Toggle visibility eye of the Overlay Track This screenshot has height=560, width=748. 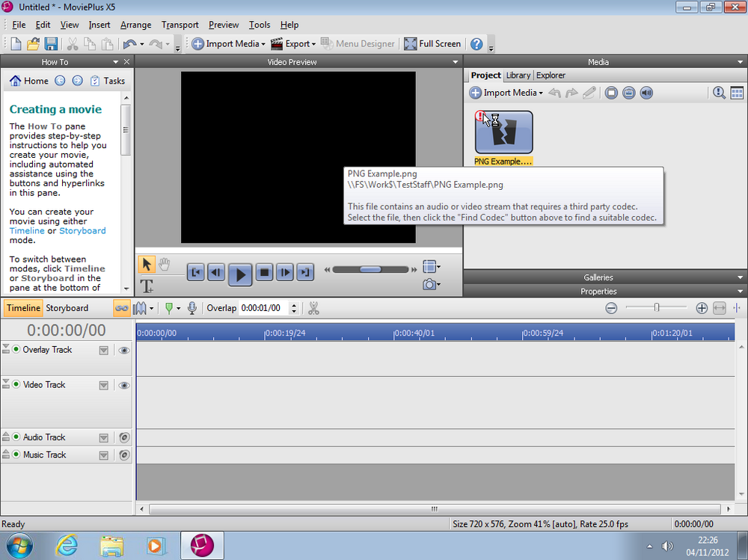pyautogui.click(x=124, y=351)
